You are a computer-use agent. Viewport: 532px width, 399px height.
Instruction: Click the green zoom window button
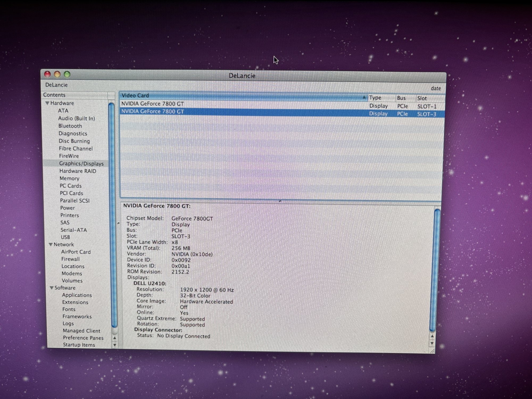coord(67,74)
